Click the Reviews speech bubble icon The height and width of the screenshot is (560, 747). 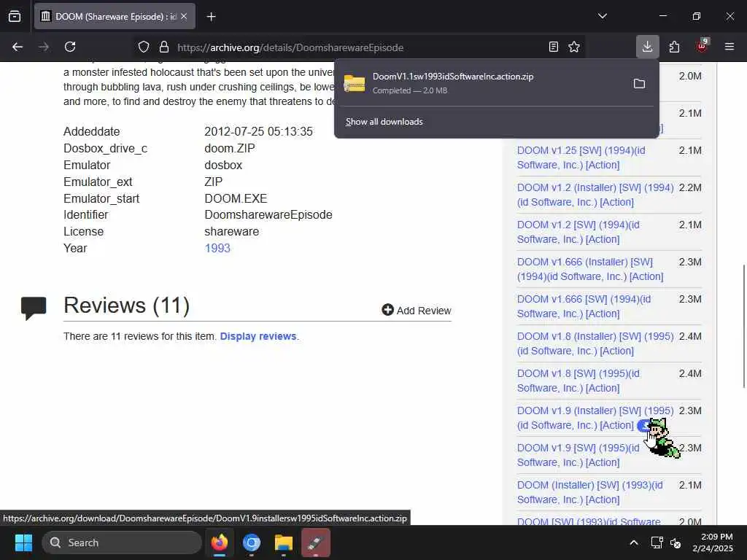(34, 308)
